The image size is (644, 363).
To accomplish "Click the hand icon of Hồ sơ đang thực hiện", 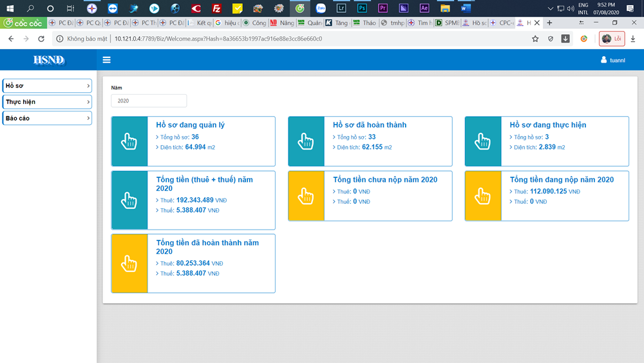I will coord(483,141).
